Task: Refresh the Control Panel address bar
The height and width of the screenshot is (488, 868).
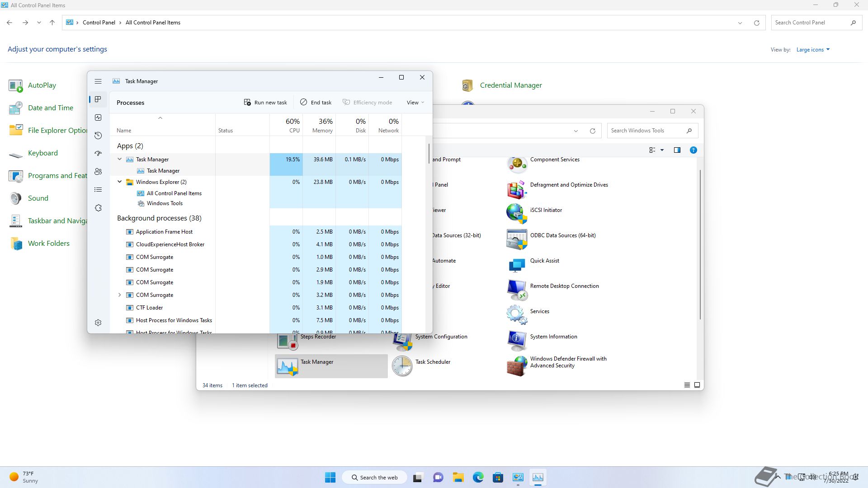Action: (756, 23)
